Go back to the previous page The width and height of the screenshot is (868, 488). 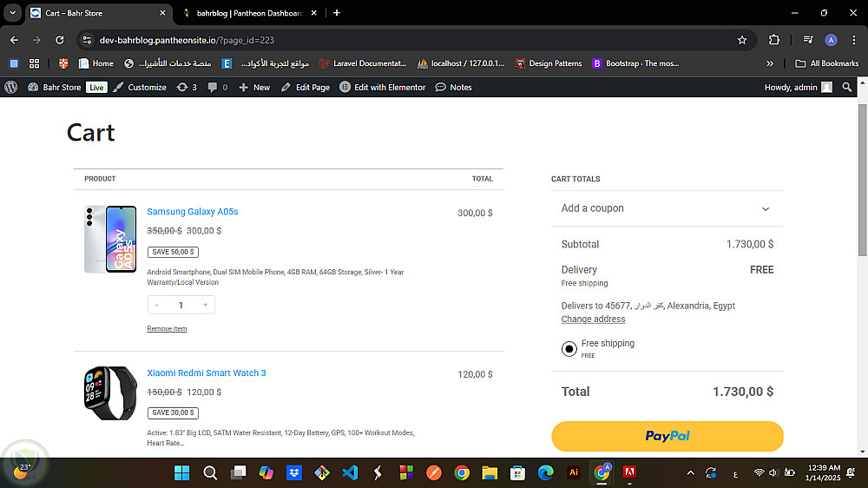(15, 40)
